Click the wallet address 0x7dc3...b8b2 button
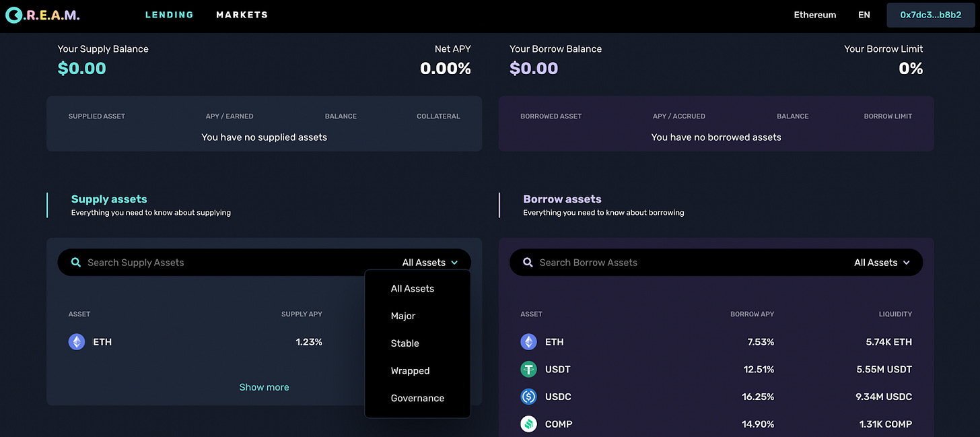980x437 pixels. coord(931,15)
